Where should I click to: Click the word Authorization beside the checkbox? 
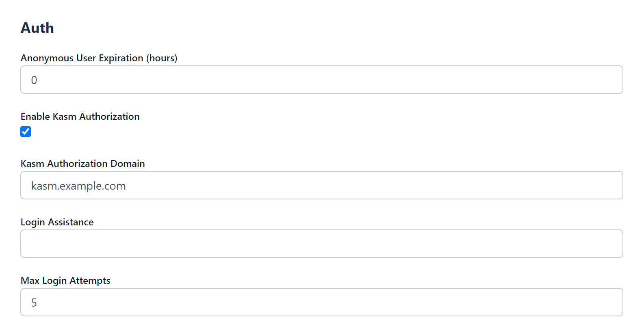point(109,117)
